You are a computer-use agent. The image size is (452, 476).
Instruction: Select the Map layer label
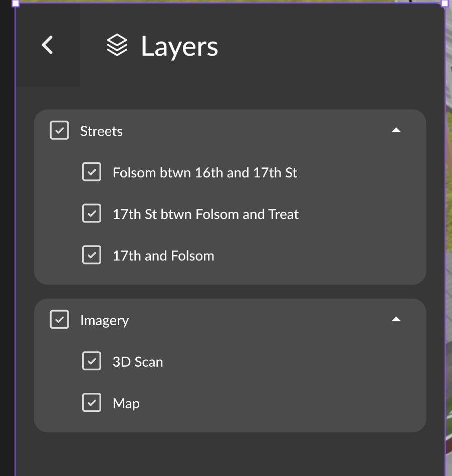(125, 403)
